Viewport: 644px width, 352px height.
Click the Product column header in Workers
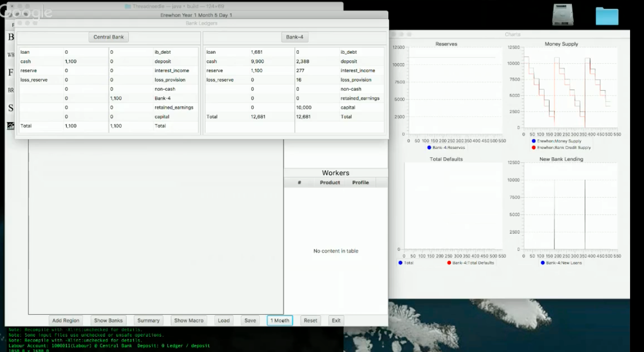[330, 183]
